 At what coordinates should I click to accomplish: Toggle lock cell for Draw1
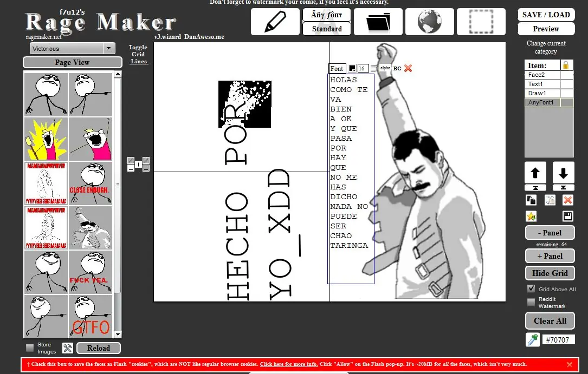pos(567,93)
